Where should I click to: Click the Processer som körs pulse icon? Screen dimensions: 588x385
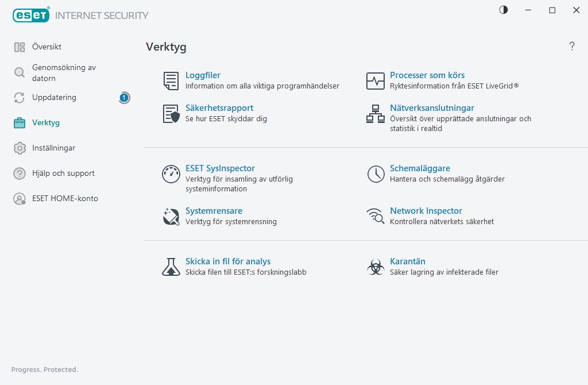[376, 81]
